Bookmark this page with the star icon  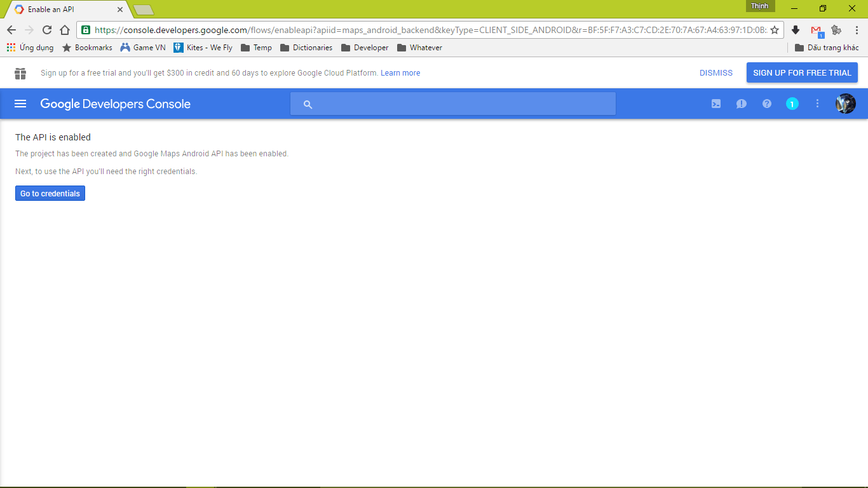click(775, 30)
